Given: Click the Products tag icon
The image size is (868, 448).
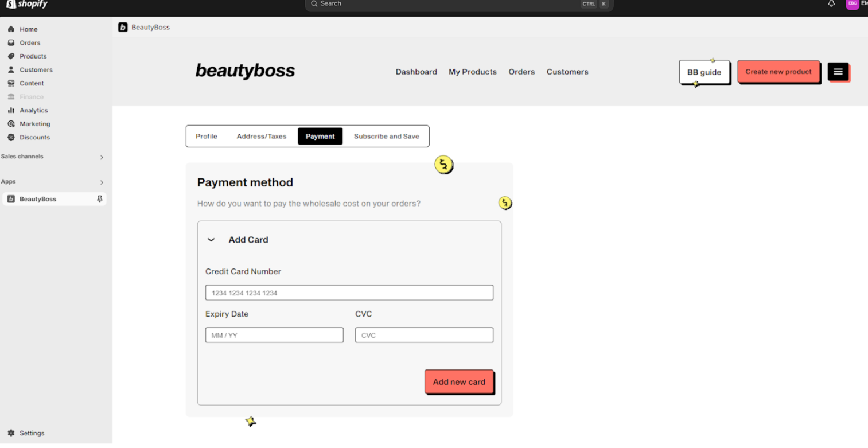Looking at the screenshot, I should [x=11, y=56].
